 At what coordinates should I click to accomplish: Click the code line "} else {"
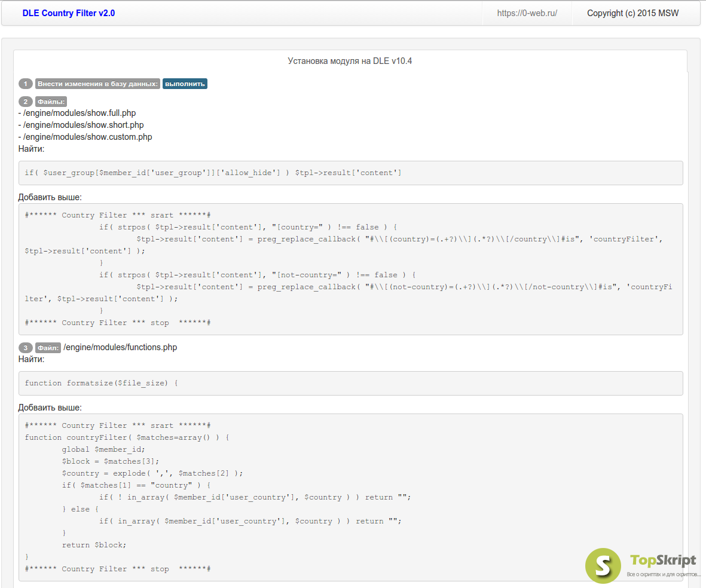coord(81,509)
